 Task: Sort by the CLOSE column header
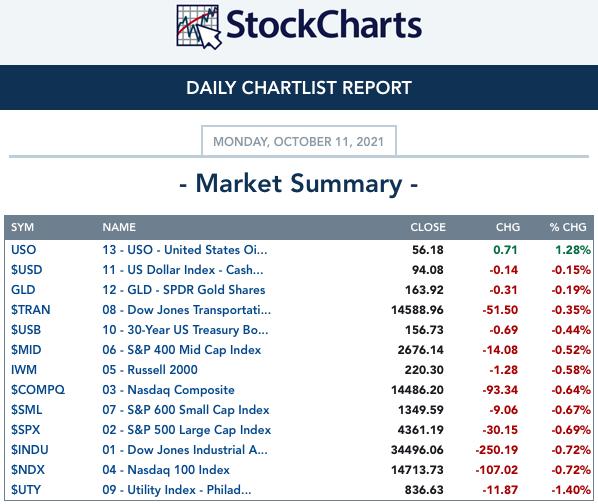pos(428,227)
